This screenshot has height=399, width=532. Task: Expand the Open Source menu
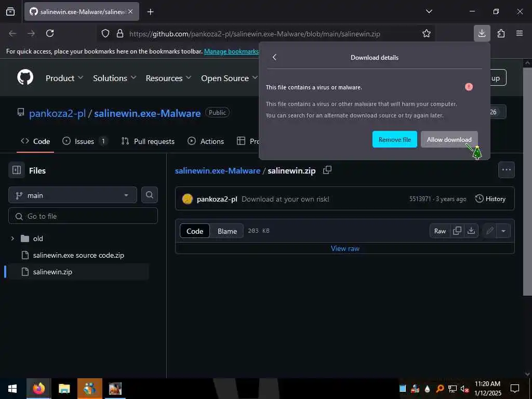(x=229, y=78)
